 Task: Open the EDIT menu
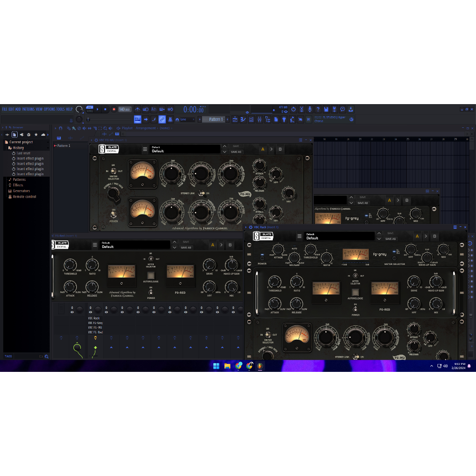click(11, 109)
